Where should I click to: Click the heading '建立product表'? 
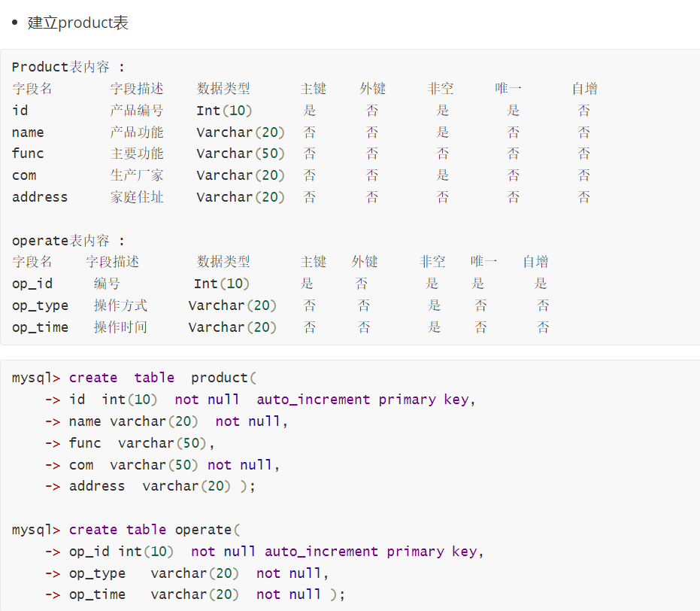[77, 23]
